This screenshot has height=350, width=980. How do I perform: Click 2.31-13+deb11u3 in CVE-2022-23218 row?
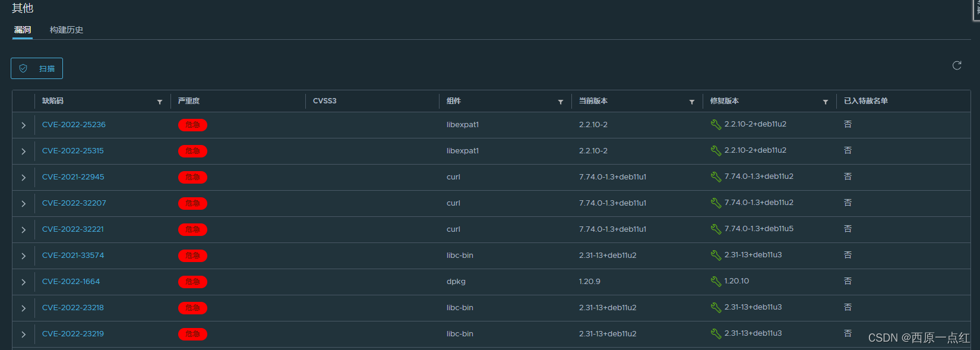pyautogui.click(x=753, y=307)
